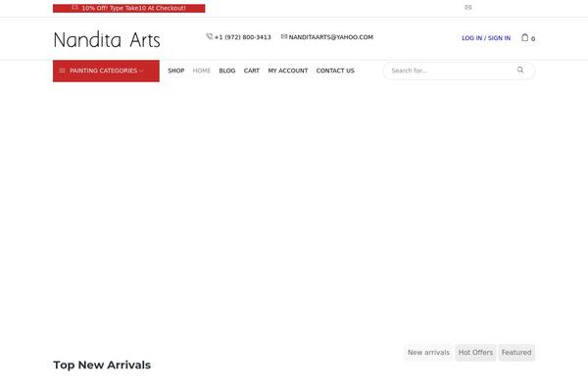
Task: Open the shopping bag cart icon
Action: click(x=525, y=37)
